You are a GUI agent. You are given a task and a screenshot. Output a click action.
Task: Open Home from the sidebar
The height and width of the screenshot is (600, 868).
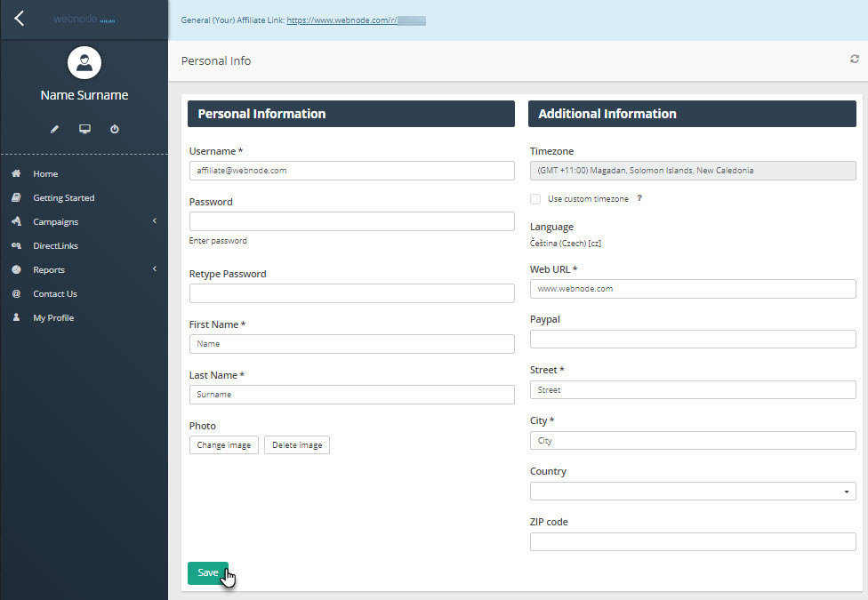45,174
